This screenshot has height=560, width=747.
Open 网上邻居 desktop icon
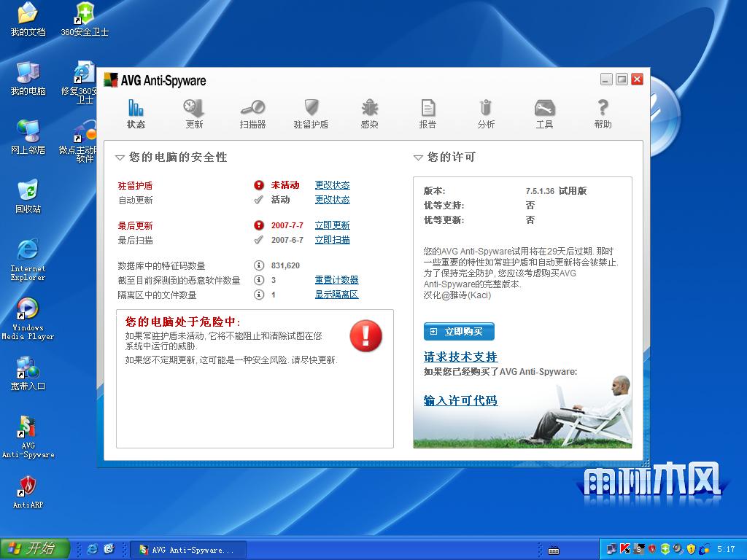pos(28,138)
